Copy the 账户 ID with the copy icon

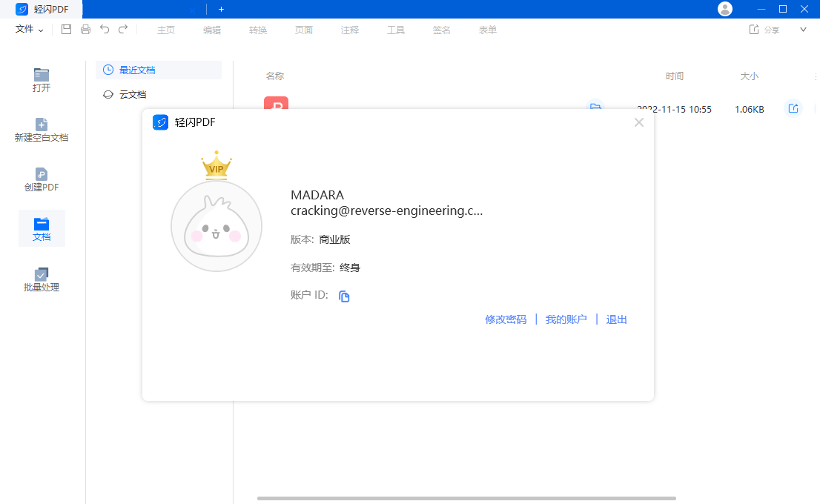tap(343, 296)
